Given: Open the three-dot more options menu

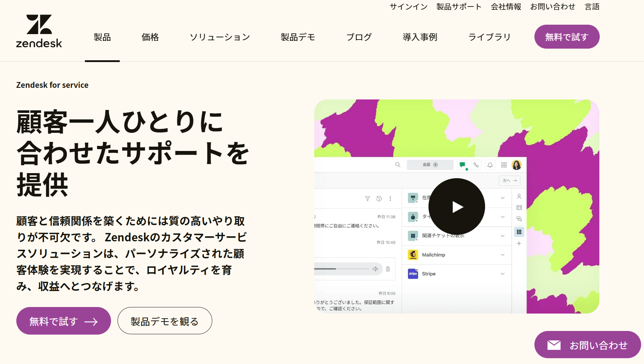Looking at the screenshot, I should pyautogui.click(x=390, y=199).
